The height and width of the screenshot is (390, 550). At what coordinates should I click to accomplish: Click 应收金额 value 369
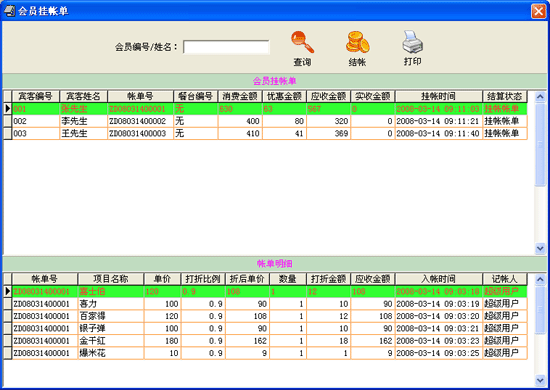click(x=341, y=134)
